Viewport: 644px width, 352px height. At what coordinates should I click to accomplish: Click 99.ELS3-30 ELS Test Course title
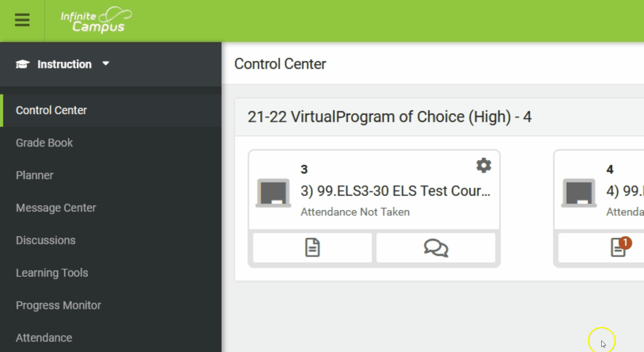(x=395, y=191)
